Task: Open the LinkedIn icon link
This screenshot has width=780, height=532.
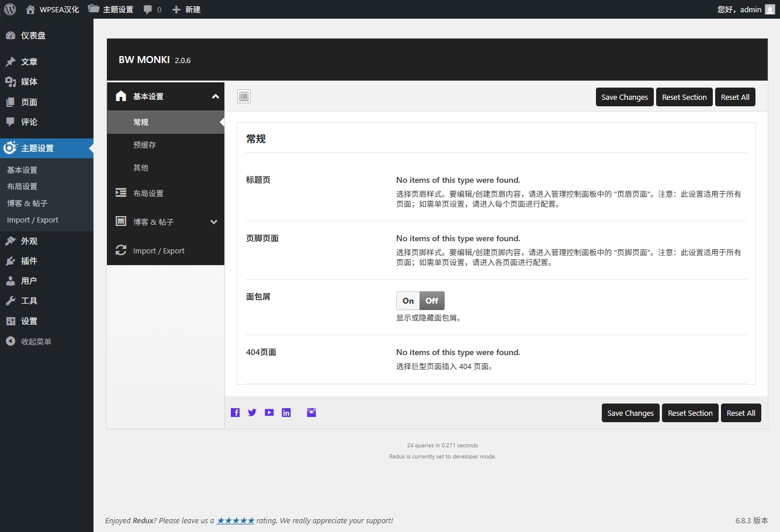Action: click(286, 413)
